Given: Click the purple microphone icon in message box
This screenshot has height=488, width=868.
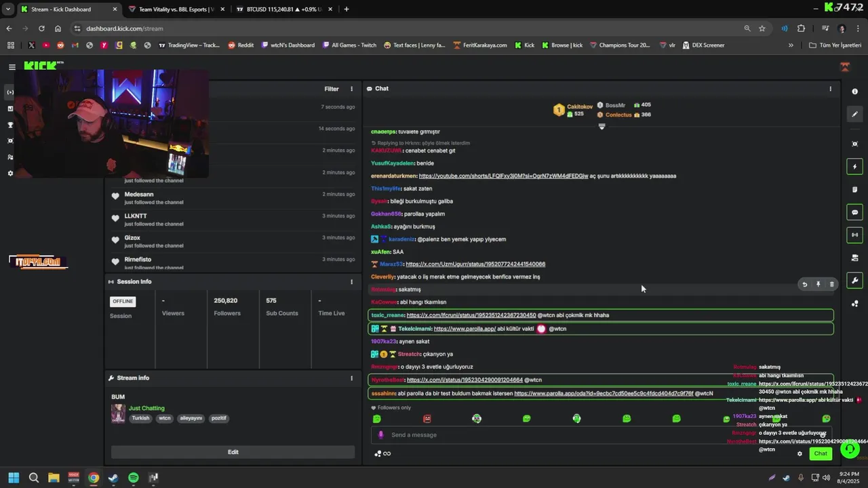Looking at the screenshot, I should pos(380,435).
